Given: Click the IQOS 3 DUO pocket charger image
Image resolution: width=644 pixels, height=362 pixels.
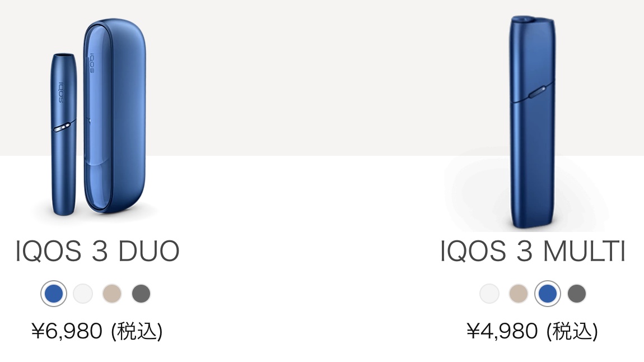Looking at the screenshot, I should coord(115,116).
